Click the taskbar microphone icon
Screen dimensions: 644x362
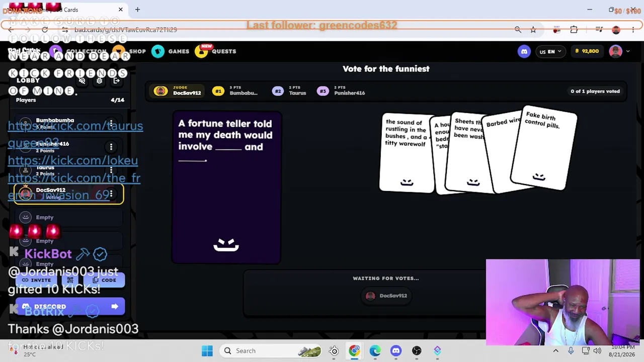tap(571, 350)
